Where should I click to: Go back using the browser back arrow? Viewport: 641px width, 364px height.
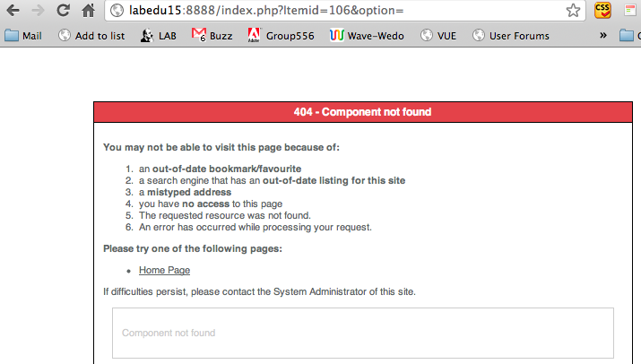(13, 10)
